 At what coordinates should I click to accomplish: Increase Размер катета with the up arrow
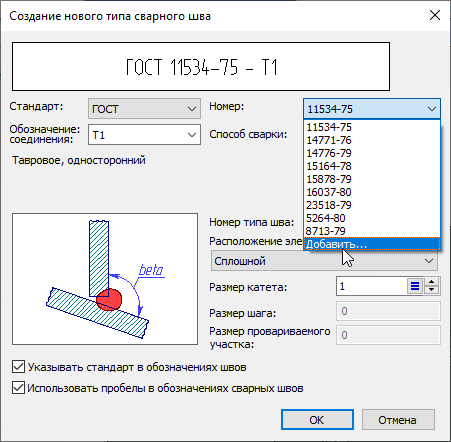tap(432, 282)
